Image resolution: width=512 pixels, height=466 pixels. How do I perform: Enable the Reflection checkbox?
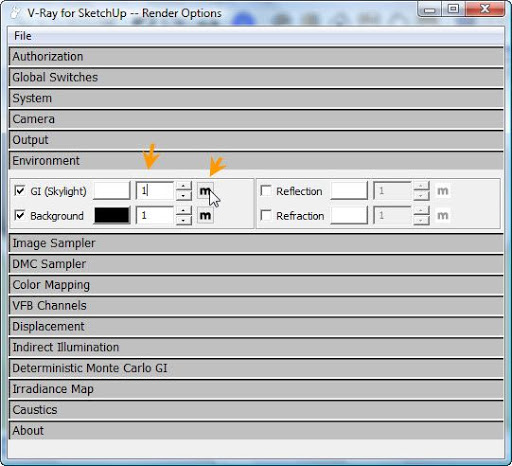(x=266, y=191)
